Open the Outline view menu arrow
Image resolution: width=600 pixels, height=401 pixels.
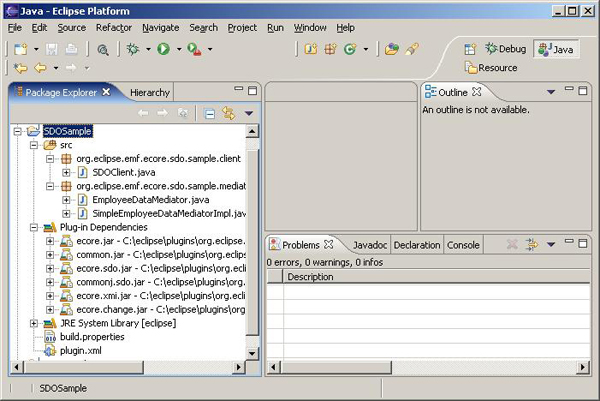click(x=551, y=92)
